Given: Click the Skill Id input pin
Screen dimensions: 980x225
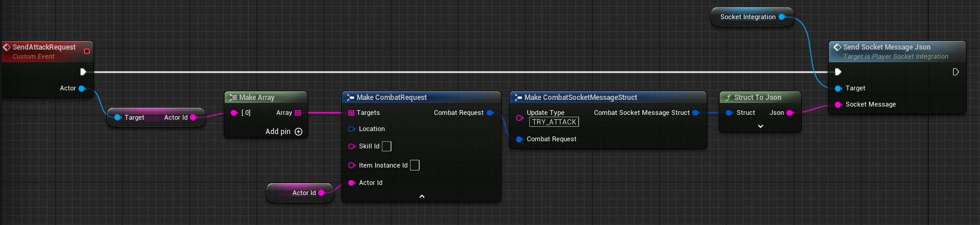Looking at the screenshot, I should [352, 146].
